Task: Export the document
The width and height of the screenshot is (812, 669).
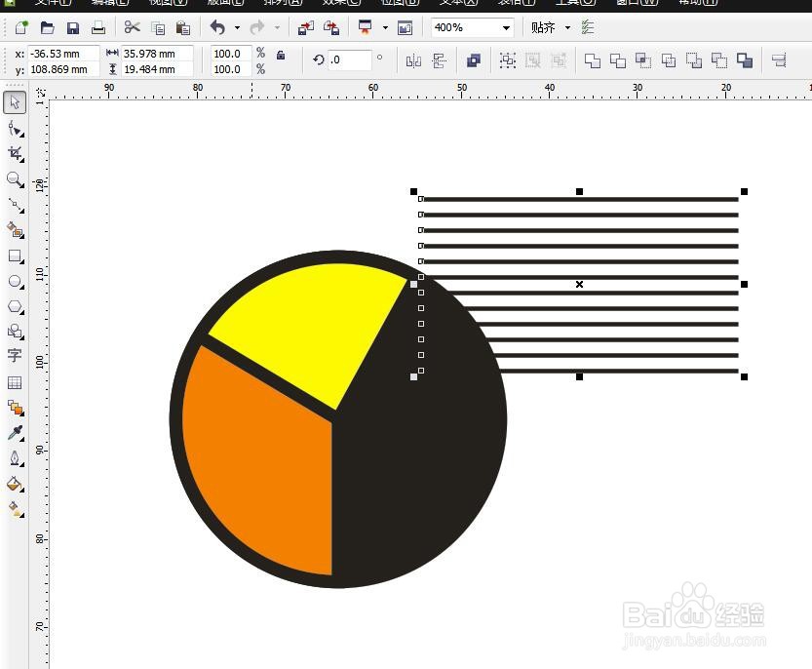Action: pyautogui.click(x=331, y=27)
